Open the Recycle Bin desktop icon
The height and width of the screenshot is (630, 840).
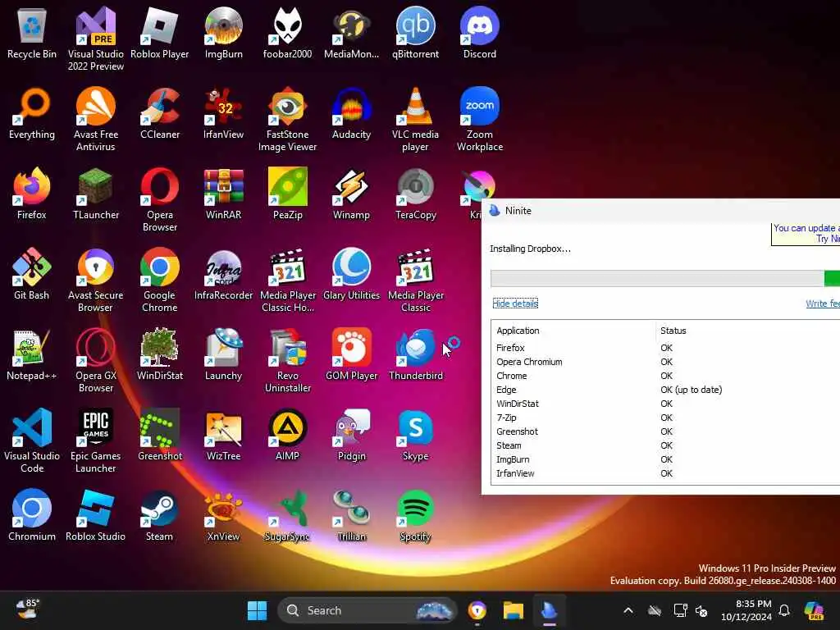[32, 33]
